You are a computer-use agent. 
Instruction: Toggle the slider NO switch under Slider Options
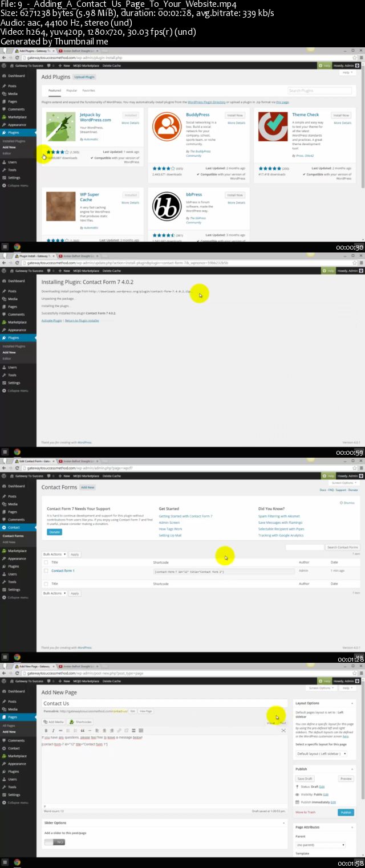55,842
